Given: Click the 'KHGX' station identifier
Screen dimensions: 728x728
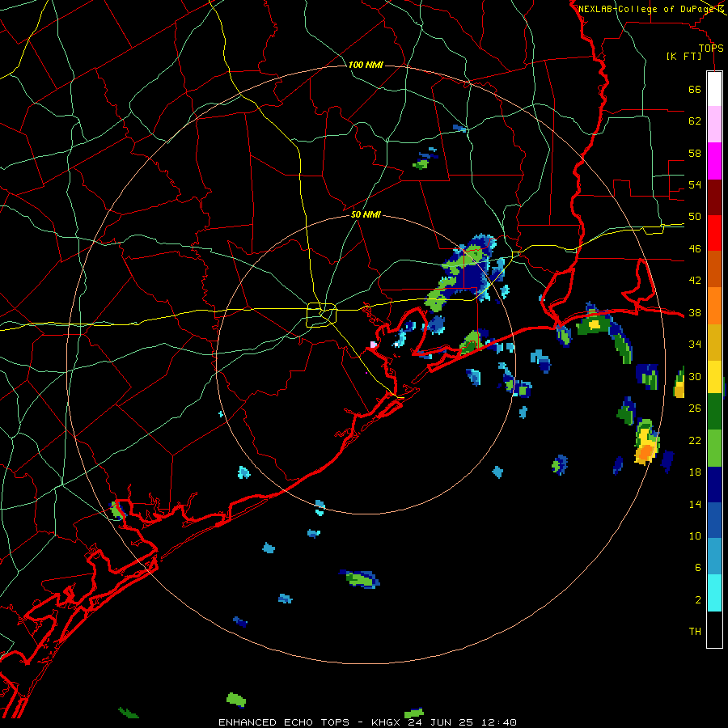Looking at the screenshot, I should 385,722.
